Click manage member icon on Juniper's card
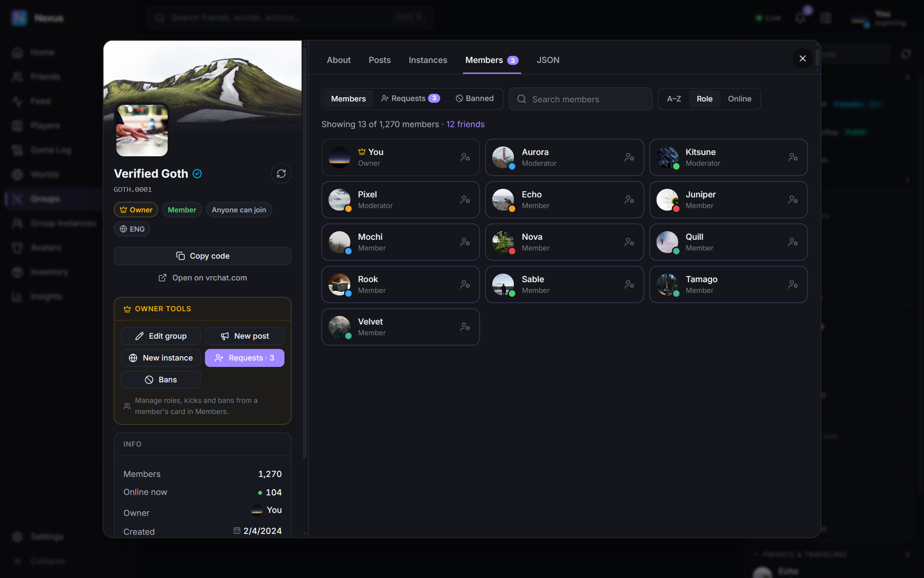This screenshot has width=924, height=578. (793, 200)
